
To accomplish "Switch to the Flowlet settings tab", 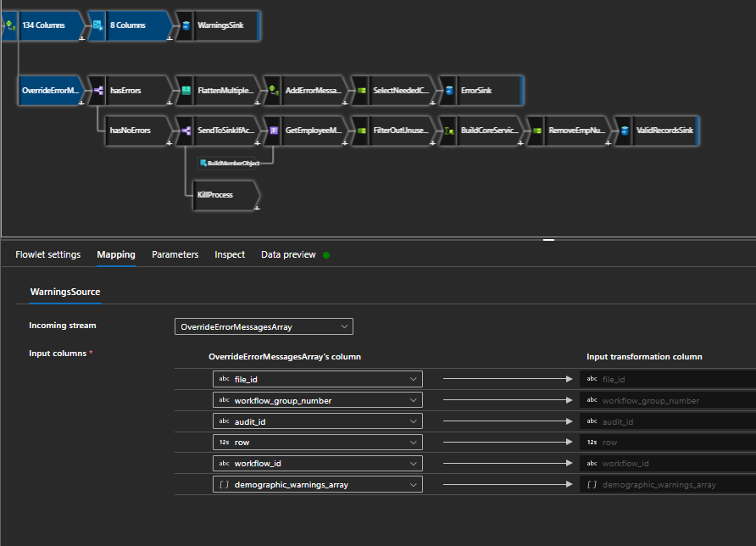I will coord(48,254).
